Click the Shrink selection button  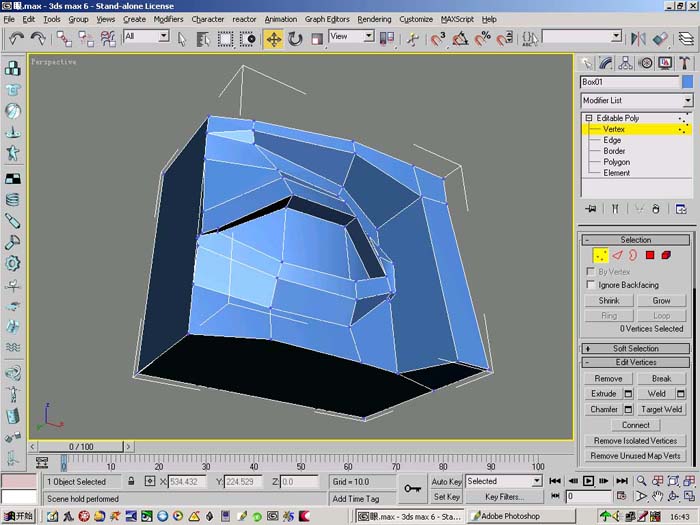(x=608, y=300)
